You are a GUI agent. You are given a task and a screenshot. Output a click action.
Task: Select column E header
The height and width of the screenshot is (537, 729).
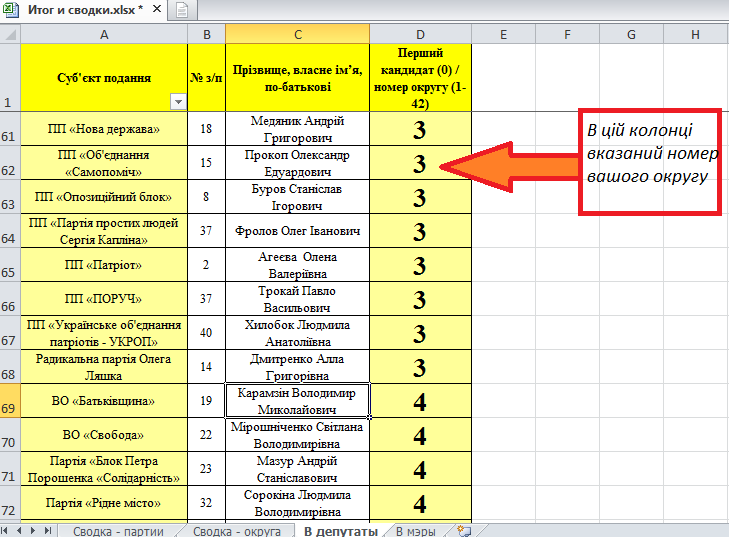504,34
